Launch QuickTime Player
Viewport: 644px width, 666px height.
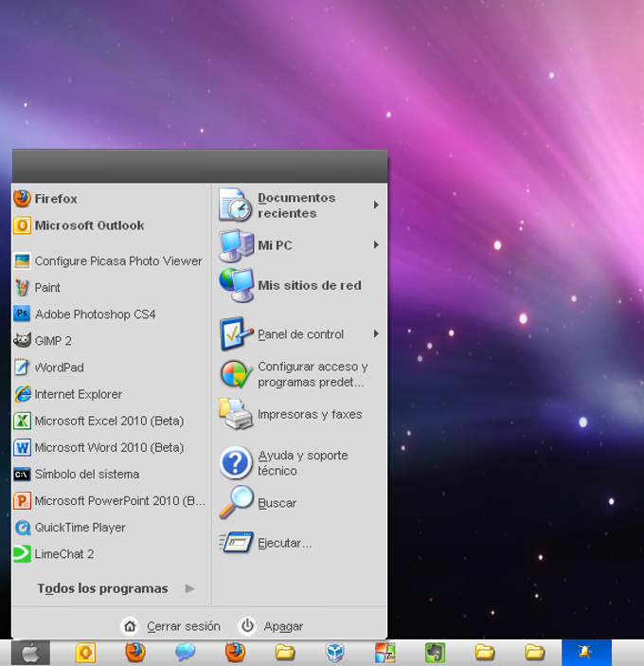point(80,528)
